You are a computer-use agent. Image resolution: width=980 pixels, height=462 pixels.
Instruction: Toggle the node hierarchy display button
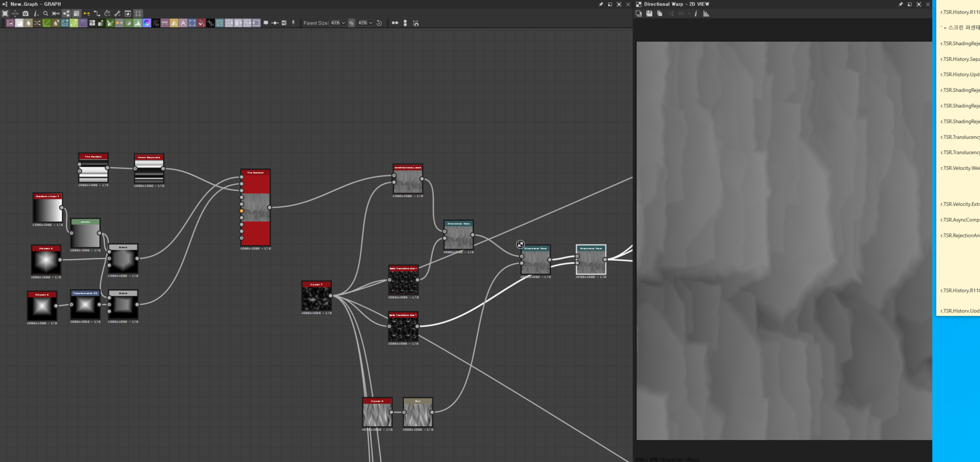66,14
